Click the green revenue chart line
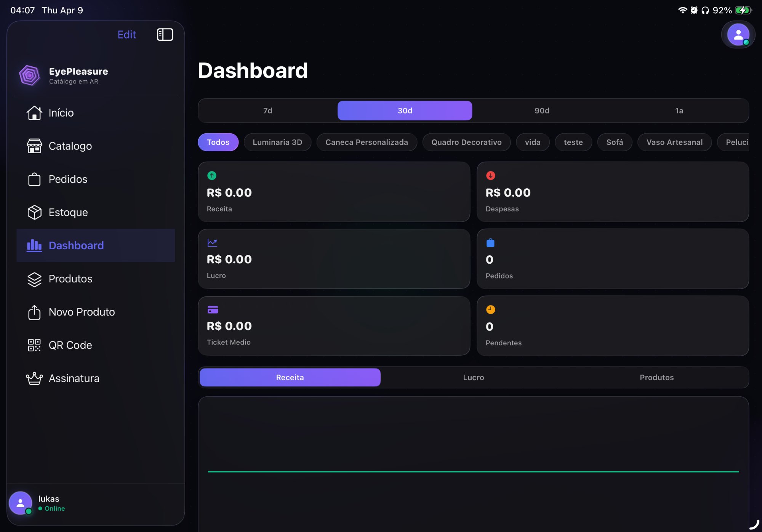Screen dimensions: 762x532 click(x=473, y=471)
